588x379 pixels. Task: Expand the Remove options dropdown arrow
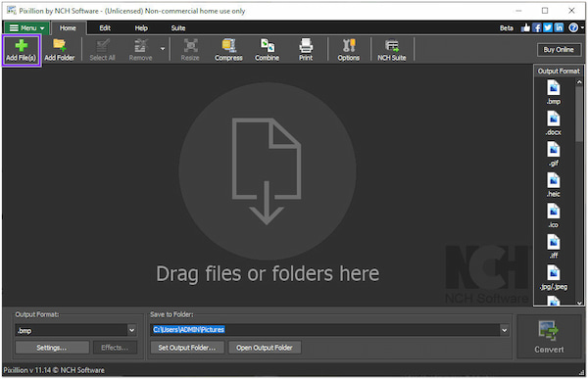click(x=163, y=49)
